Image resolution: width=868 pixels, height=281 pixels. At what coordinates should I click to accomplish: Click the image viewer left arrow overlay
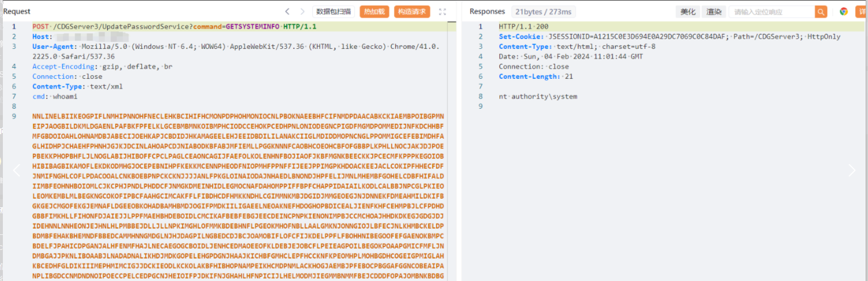(x=17, y=170)
